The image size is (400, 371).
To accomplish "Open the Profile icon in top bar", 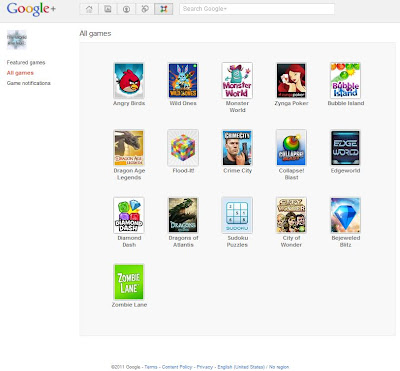I will click(x=126, y=9).
